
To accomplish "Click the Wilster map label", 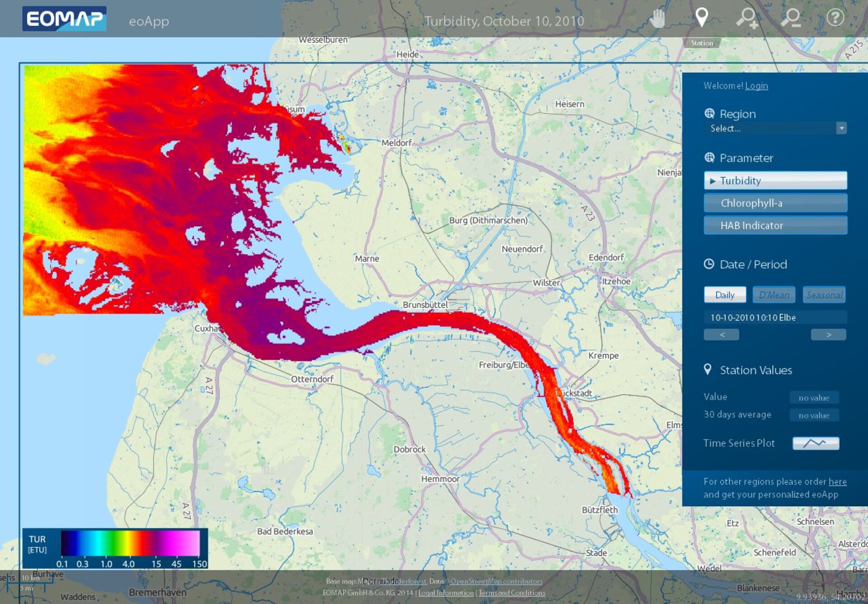I will pyautogui.click(x=546, y=283).
